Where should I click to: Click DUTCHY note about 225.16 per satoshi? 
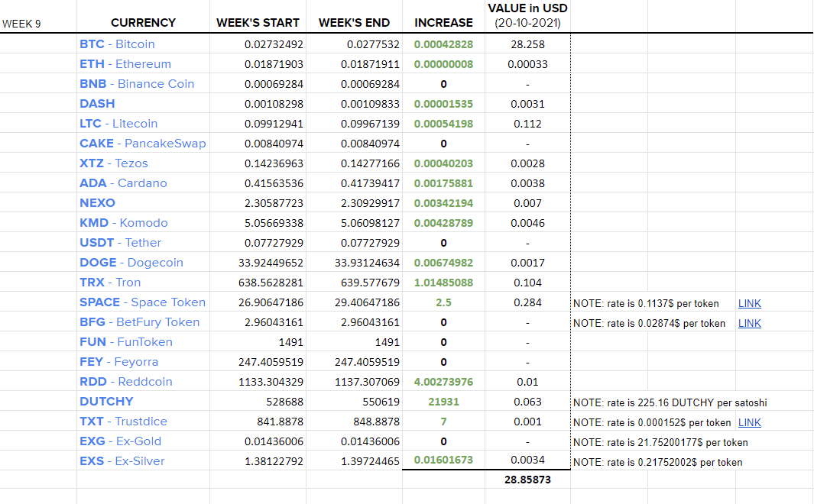tap(670, 403)
